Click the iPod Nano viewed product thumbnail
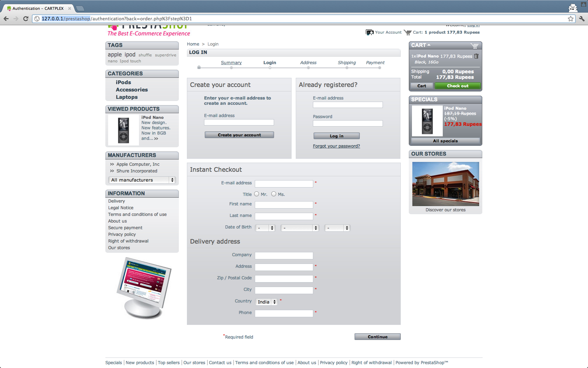Viewport: 588px width, 368px height. [124, 130]
